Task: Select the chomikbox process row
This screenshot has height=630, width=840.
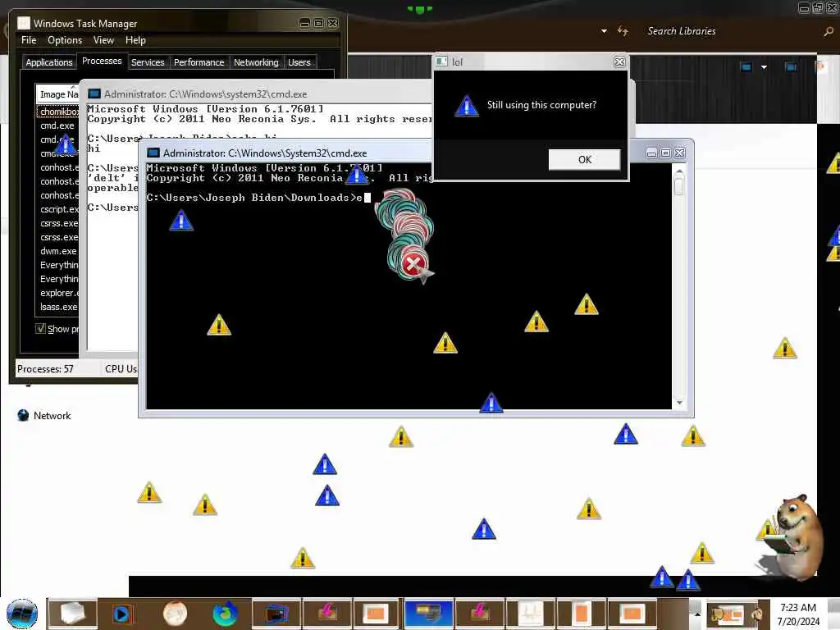Action: [58, 112]
